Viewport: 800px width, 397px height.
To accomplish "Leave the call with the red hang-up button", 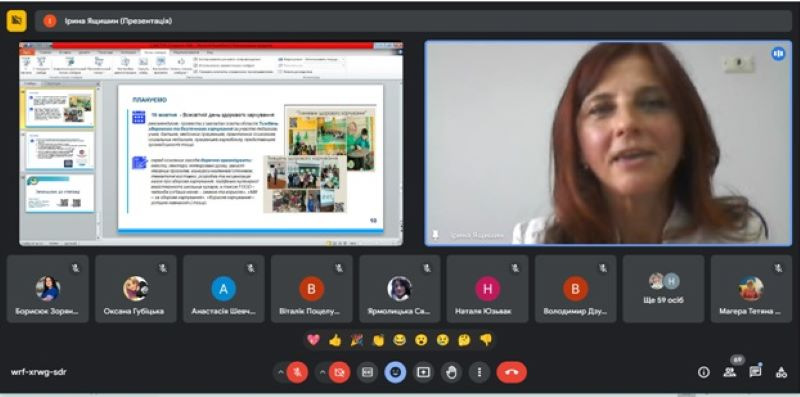I will coord(511,373).
